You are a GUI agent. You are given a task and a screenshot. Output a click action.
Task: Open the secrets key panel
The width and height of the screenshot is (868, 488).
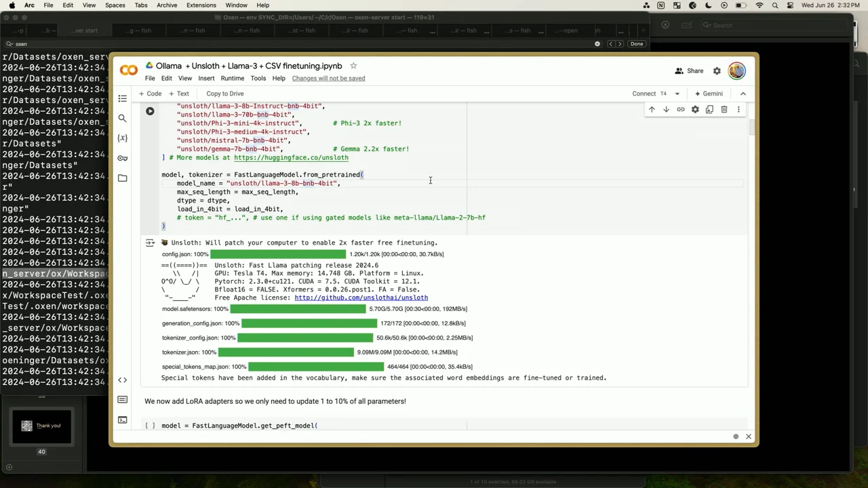(122, 158)
